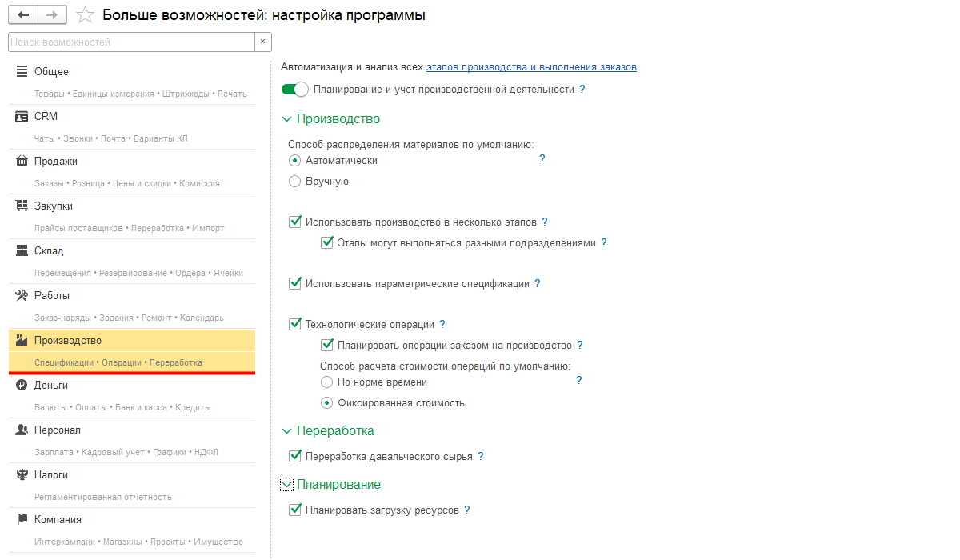Click the ruble coin icon for Деньги
The image size is (960, 560).
[22, 386]
